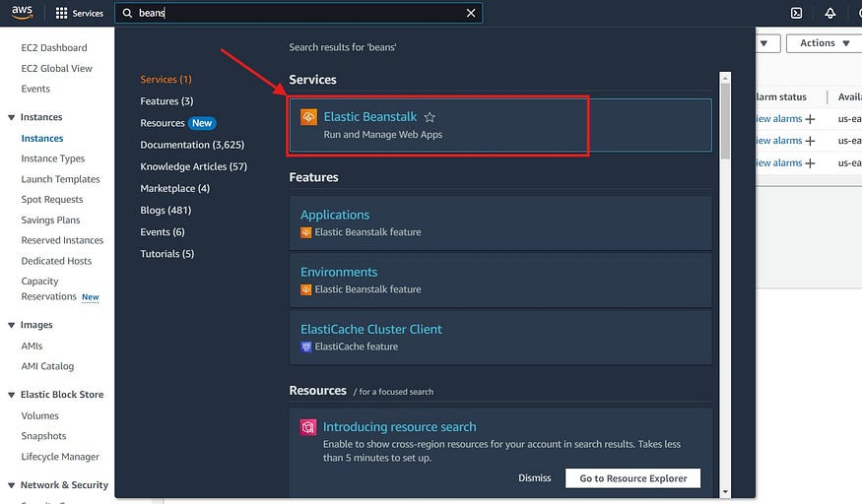Open AMIs page
This screenshot has width=862, height=504.
pos(32,346)
